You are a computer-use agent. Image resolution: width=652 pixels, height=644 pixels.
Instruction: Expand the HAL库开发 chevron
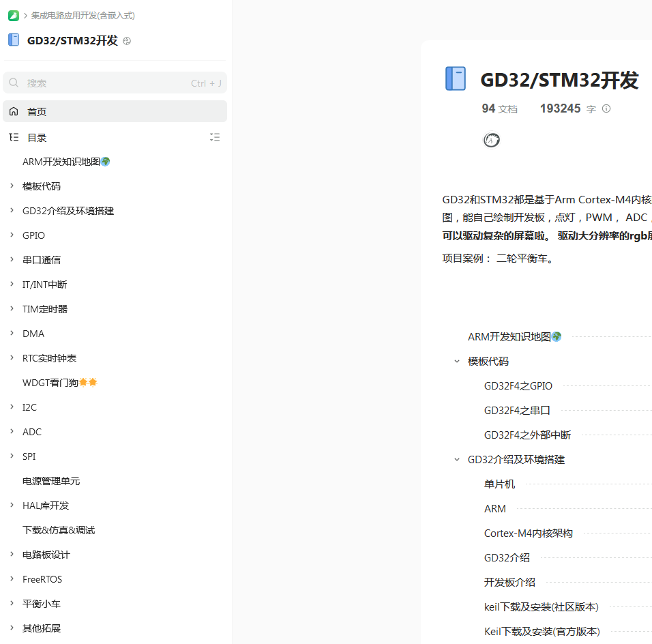pyautogui.click(x=12, y=505)
